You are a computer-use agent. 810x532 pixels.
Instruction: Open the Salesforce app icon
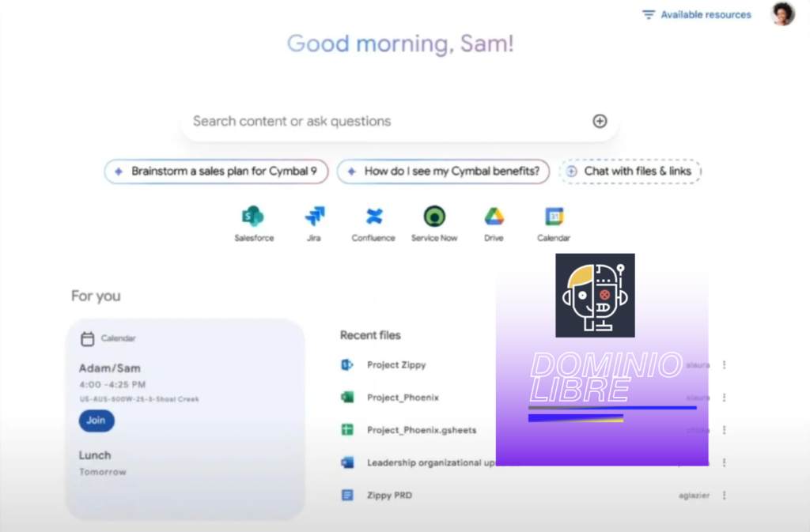click(253, 217)
